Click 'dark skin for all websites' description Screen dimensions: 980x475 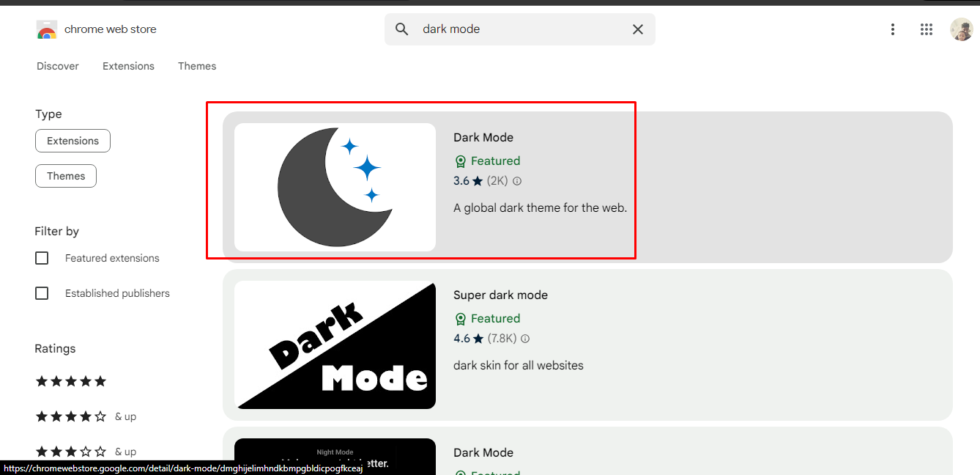tap(519, 365)
